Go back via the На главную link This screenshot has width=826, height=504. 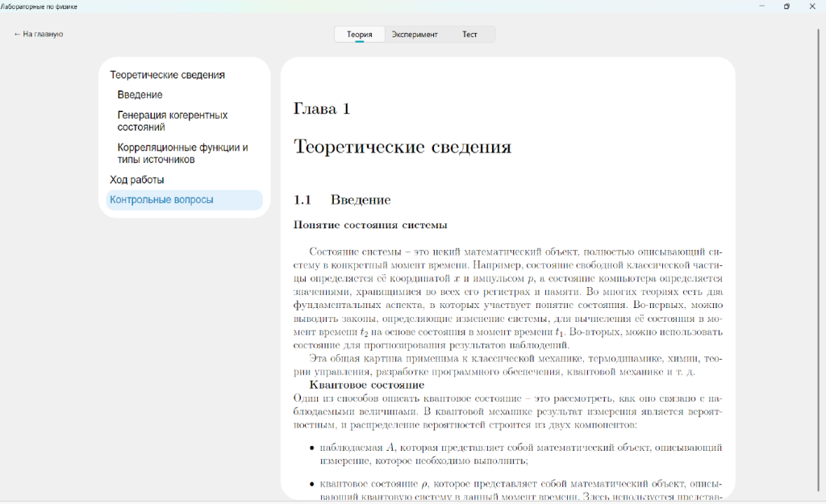pos(39,35)
